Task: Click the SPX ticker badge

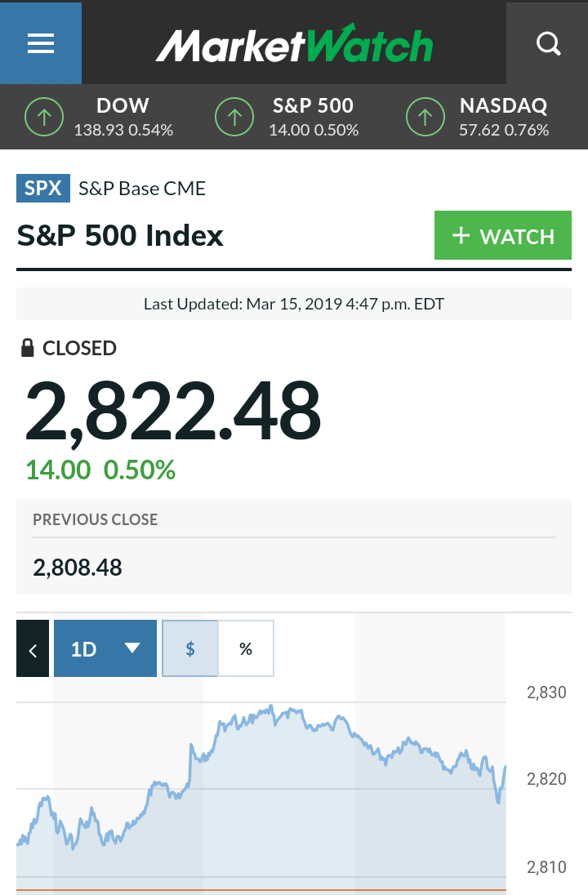Action: (x=43, y=189)
